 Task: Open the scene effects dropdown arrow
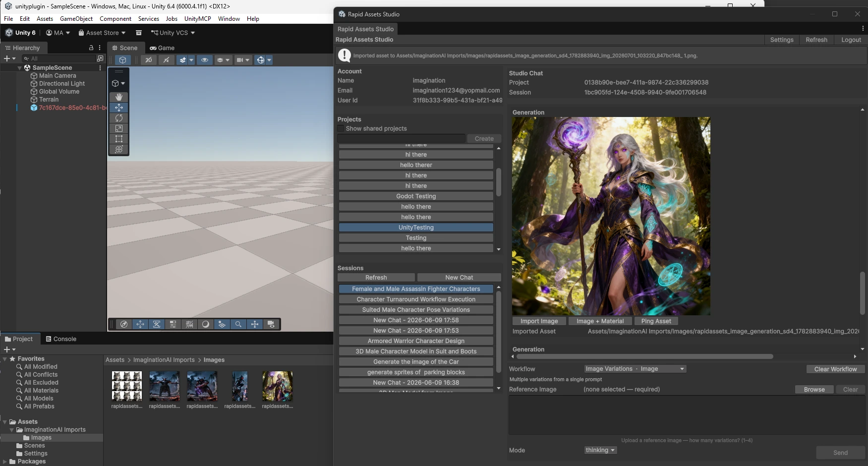(x=191, y=60)
